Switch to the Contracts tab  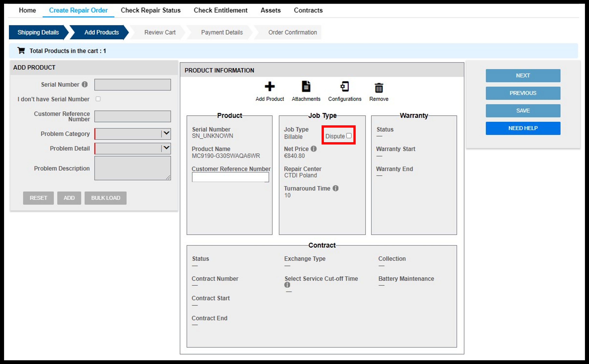tap(308, 10)
